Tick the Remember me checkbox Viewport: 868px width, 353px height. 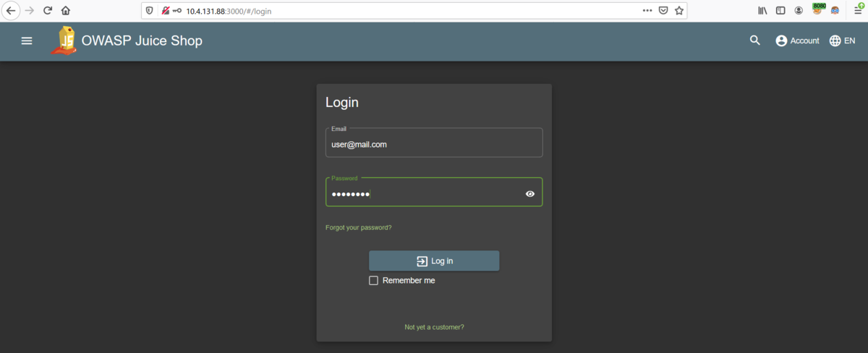tap(373, 281)
